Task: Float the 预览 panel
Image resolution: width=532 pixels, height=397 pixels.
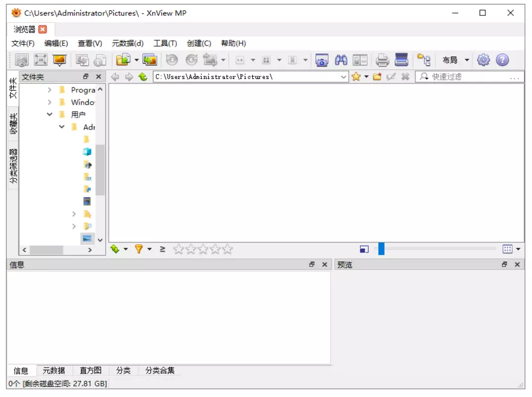Action: click(505, 265)
